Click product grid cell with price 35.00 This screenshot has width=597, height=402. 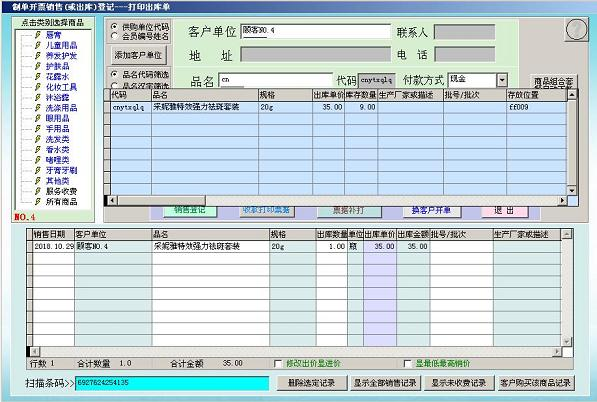click(328, 107)
